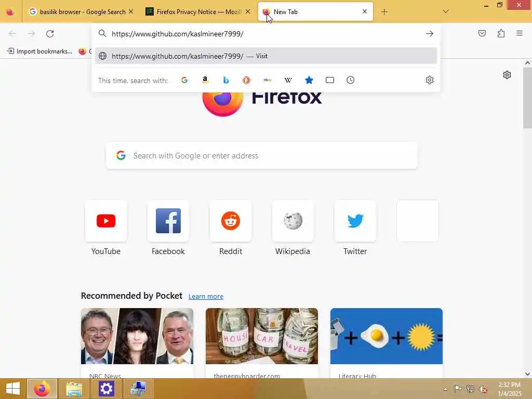Close the basilik browser Google Search tab
The height and width of the screenshot is (399, 532).
coord(131,11)
